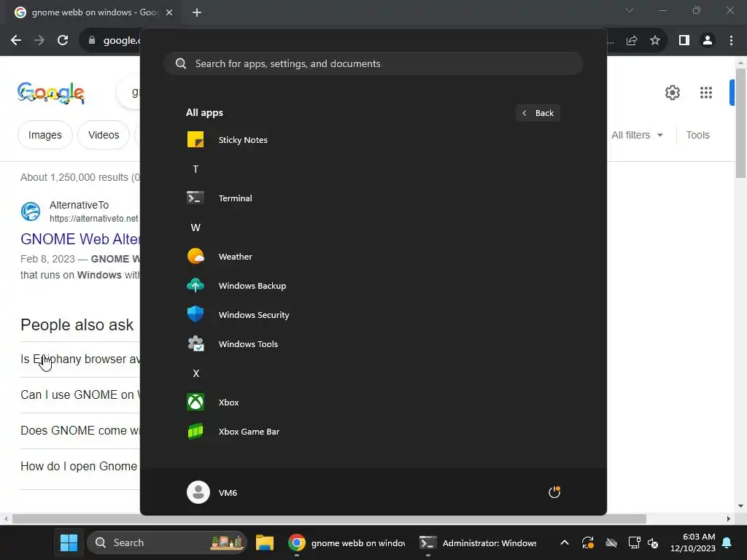This screenshot has height=560, width=747.
Task: Open Xbox Game Bar
Action: click(x=373, y=432)
